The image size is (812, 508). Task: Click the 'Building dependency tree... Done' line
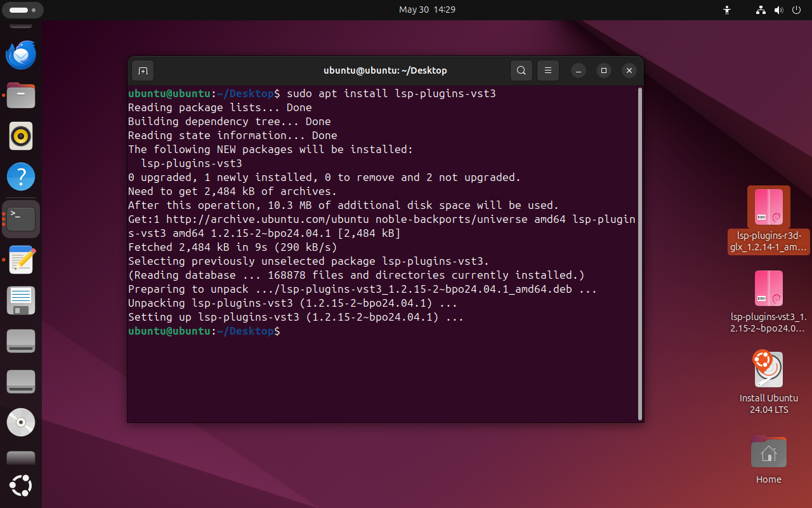(230, 121)
